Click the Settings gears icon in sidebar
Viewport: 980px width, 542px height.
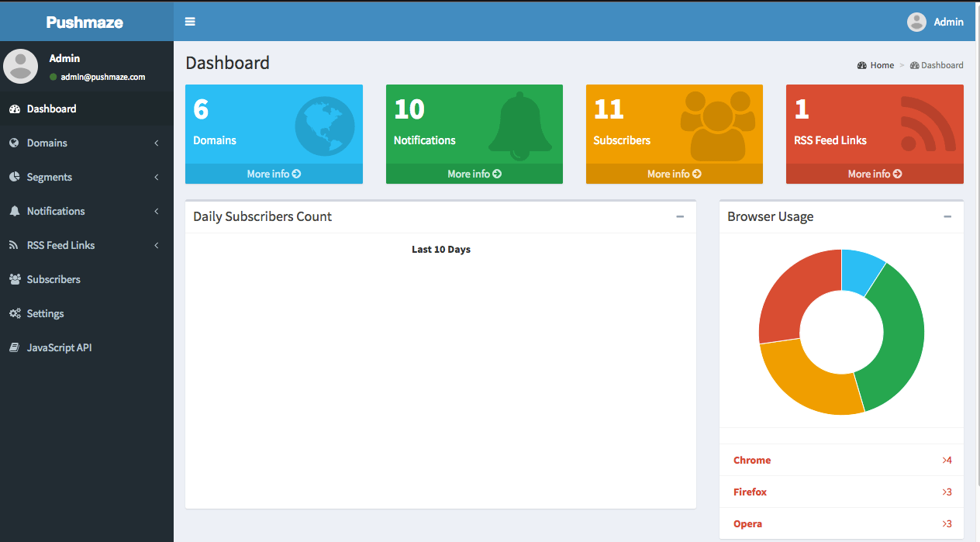point(15,313)
